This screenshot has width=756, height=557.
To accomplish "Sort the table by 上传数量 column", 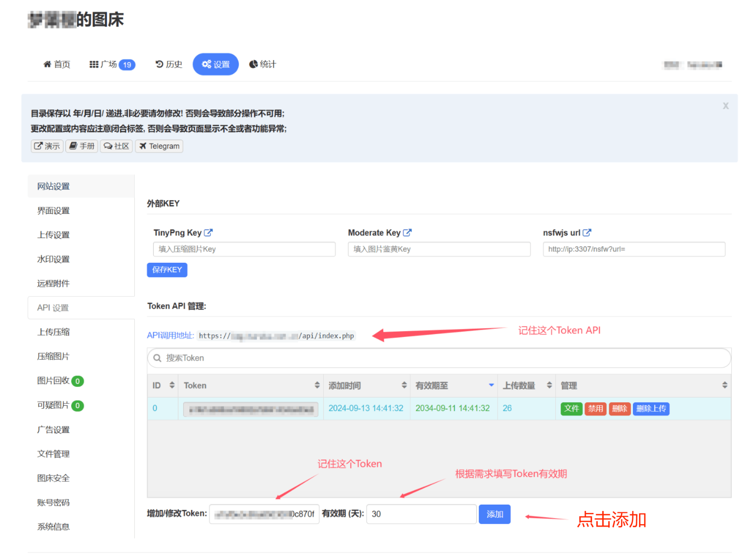I will 527,386.
